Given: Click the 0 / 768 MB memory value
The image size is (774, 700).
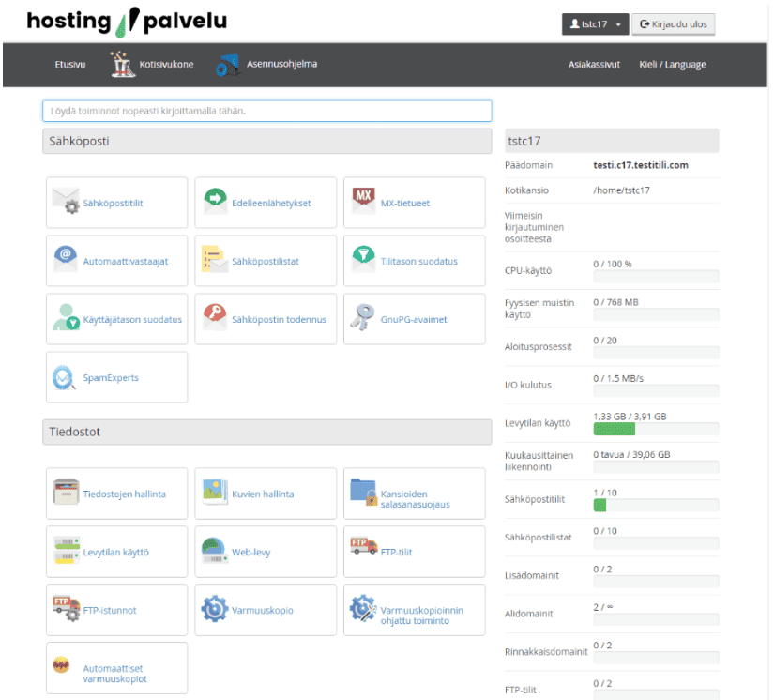Looking at the screenshot, I should (616, 302).
